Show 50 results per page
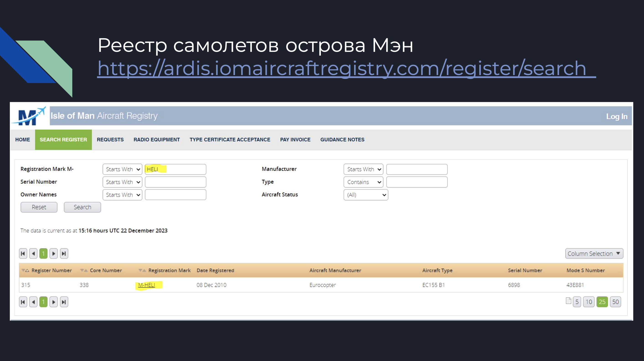This screenshot has height=361, width=644. [615, 302]
